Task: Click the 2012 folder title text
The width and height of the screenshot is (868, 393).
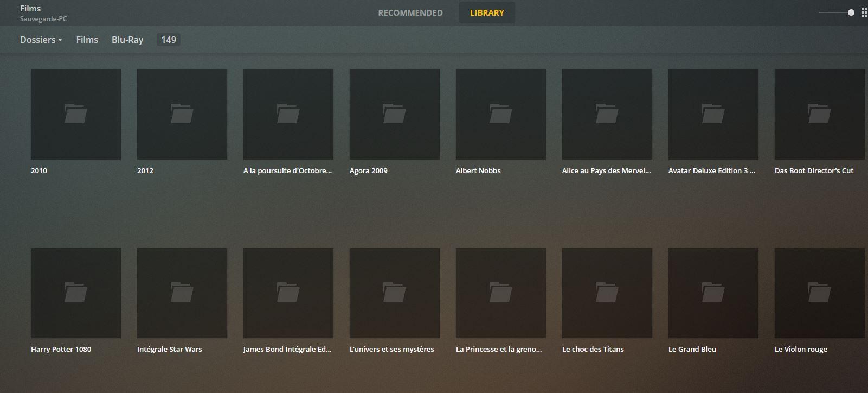Action: point(145,170)
